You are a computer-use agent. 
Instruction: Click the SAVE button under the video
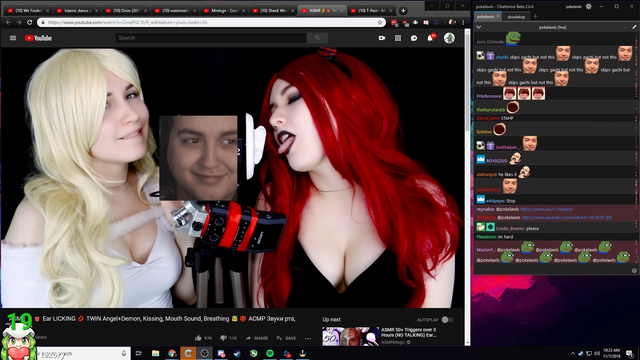tap(287, 338)
